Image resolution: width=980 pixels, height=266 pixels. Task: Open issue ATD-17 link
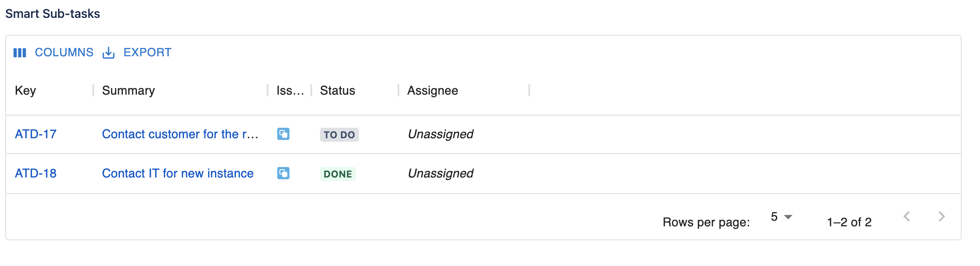tap(36, 134)
